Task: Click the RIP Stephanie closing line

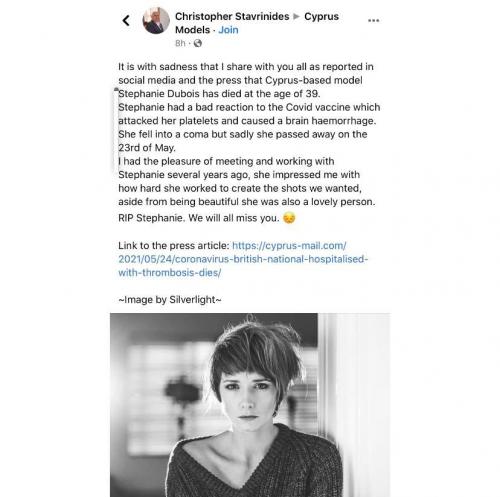Action: (199, 218)
